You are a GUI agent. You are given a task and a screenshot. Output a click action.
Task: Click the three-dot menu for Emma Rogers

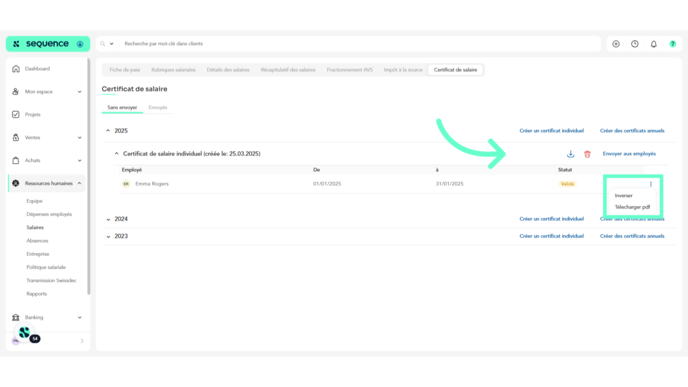tap(651, 184)
